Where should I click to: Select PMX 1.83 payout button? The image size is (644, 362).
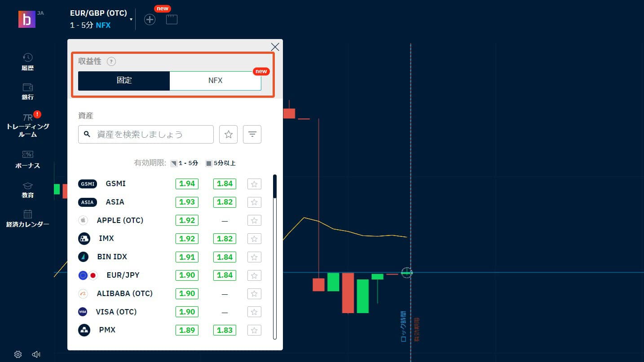pos(225,331)
